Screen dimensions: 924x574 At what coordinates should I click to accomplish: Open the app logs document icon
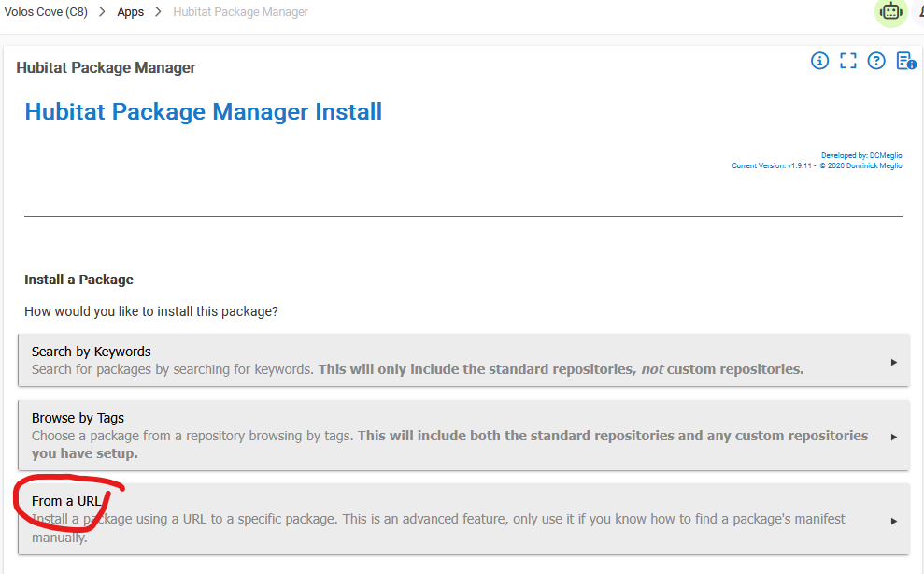pyautogui.click(x=905, y=61)
